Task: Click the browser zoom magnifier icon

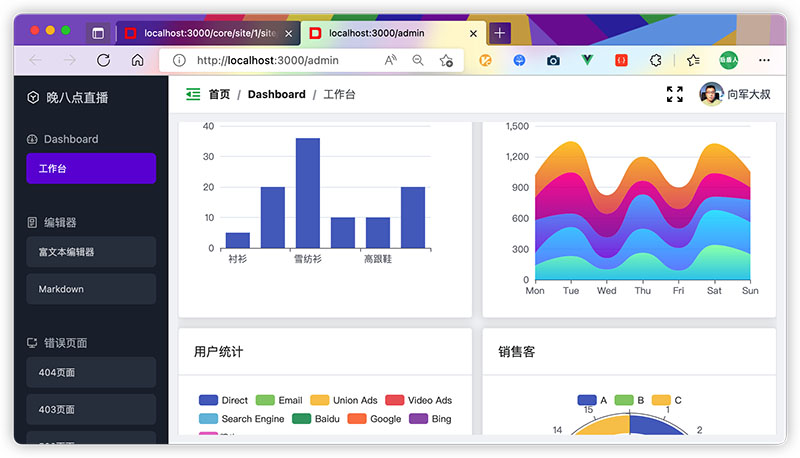Action: pos(418,60)
